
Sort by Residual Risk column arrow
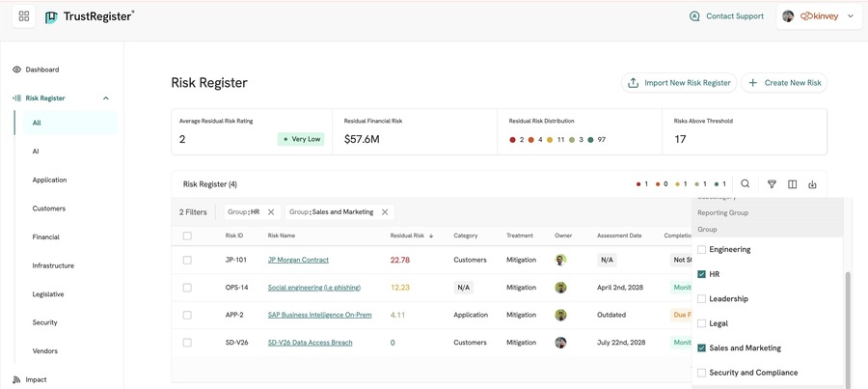pyautogui.click(x=431, y=236)
